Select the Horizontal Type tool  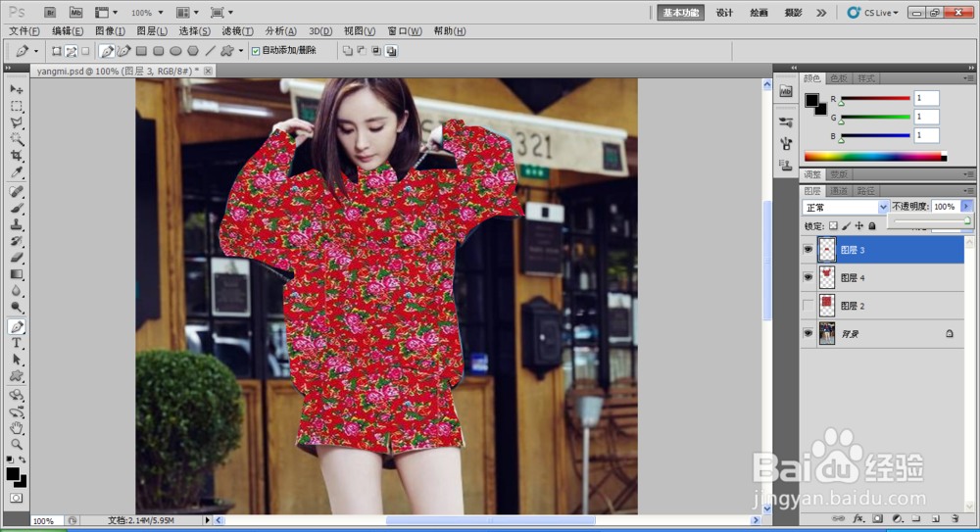[x=17, y=343]
